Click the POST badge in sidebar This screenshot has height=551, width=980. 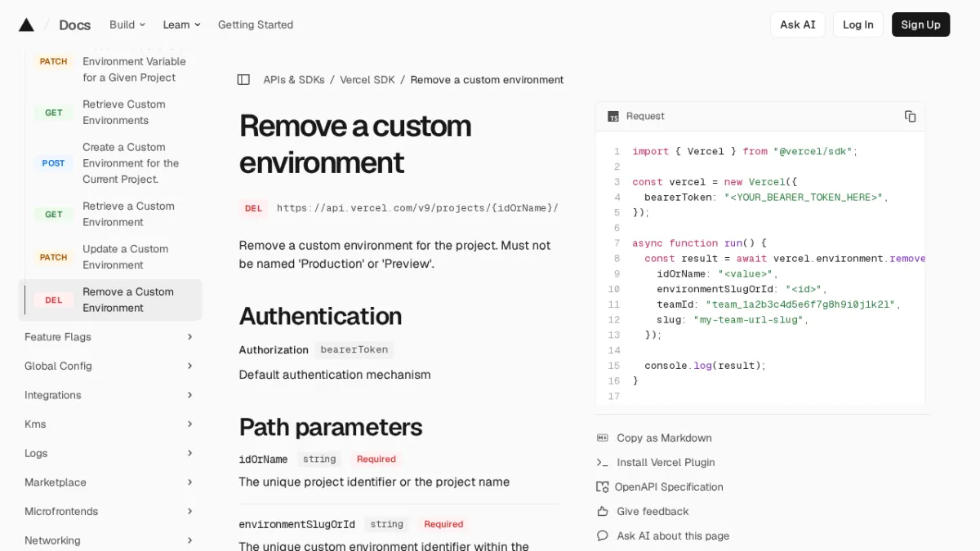tap(53, 163)
